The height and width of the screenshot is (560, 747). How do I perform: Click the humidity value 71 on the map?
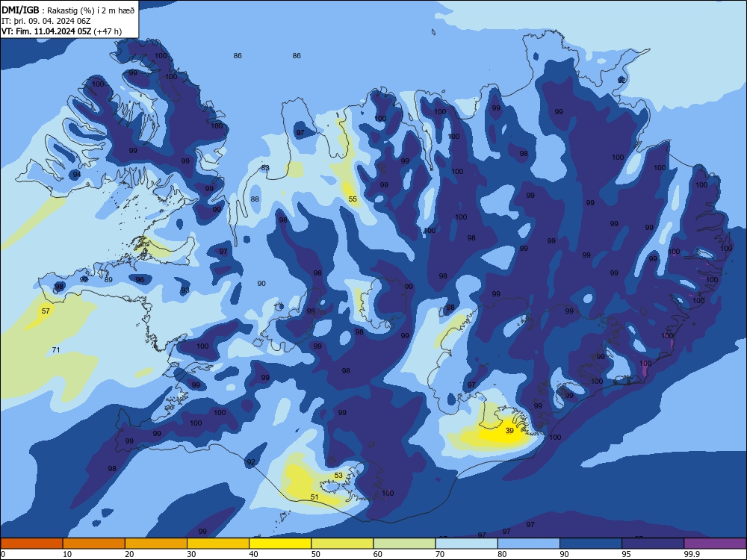tap(56, 350)
